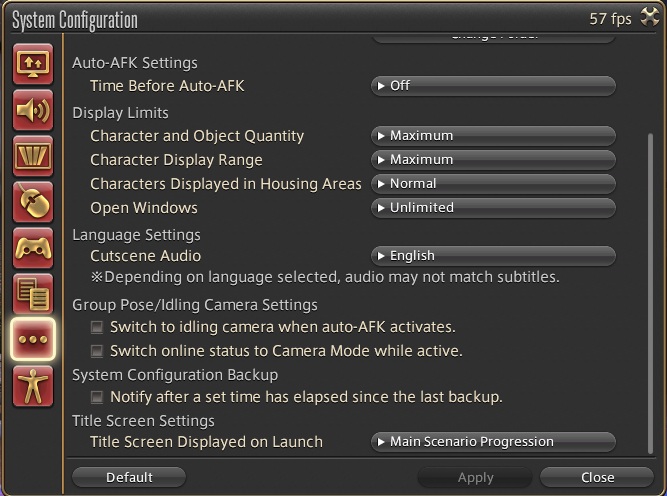Open the Gamepad Settings controller icon
Screen dimensions: 667x496
click(x=33, y=248)
